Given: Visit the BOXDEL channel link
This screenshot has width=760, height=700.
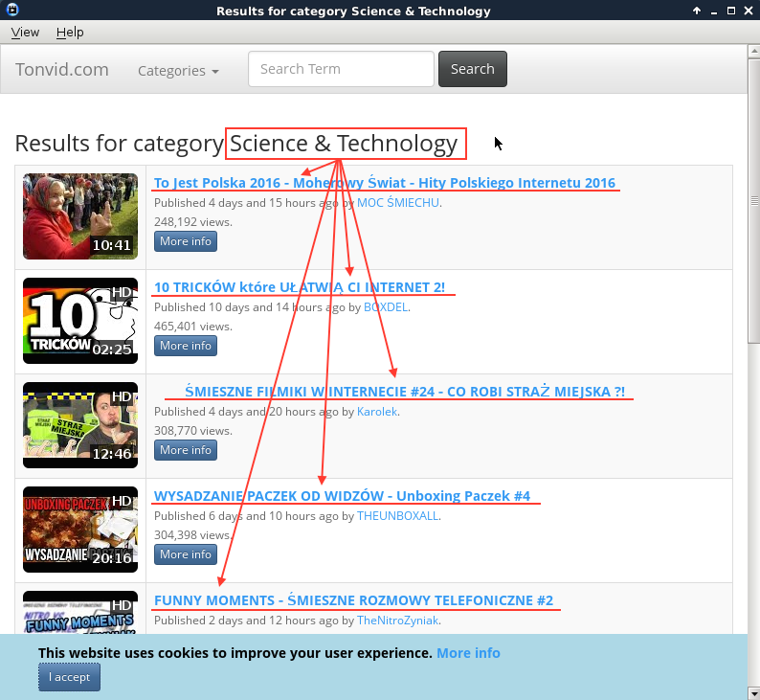Looking at the screenshot, I should (x=386, y=307).
